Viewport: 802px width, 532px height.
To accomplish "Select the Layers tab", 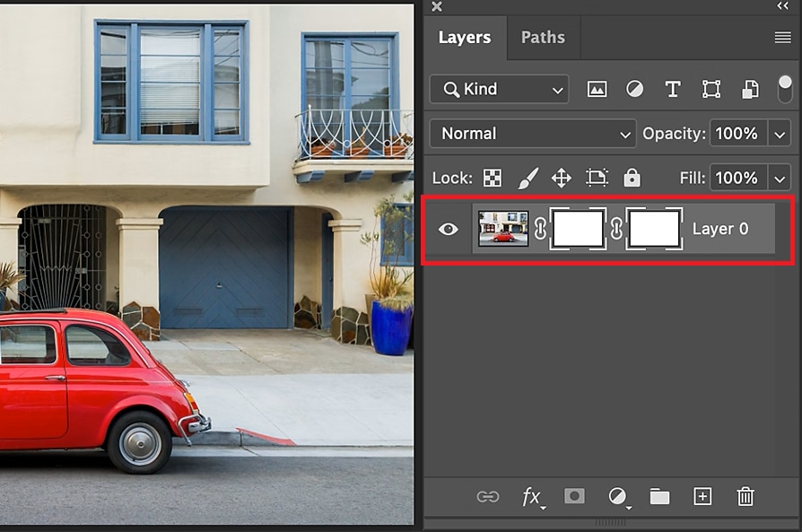I will (465, 38).
